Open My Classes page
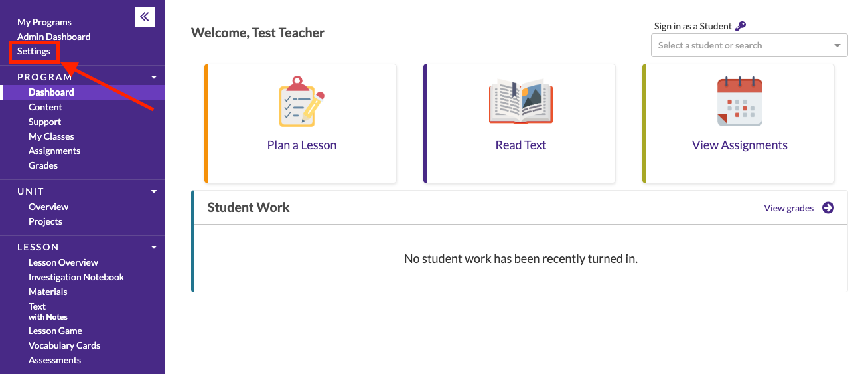Image resolution: width=868 pixels, height=374 pixels. [x=51, y=136]
